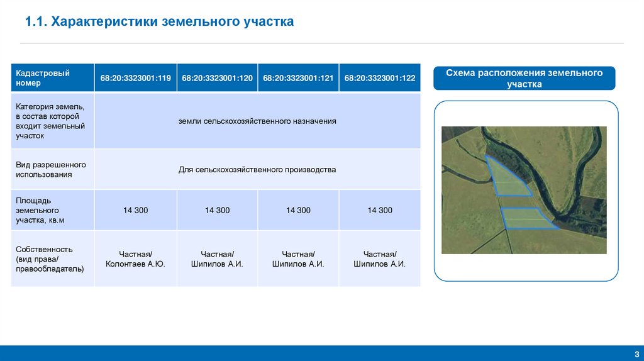This screenshot has height=361, width=644.
Task: Click cadastral number 68:20:3323001:121
Action: tap(298, 77)
